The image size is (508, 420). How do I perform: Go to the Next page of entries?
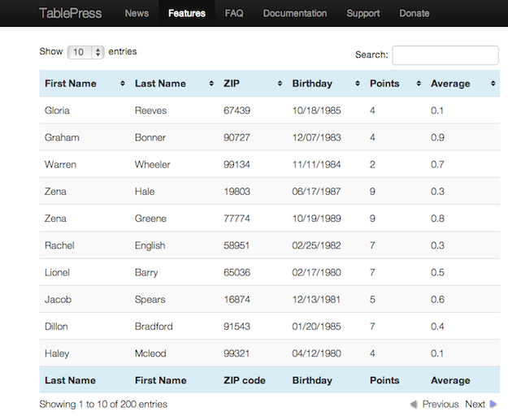click(475, 404)
